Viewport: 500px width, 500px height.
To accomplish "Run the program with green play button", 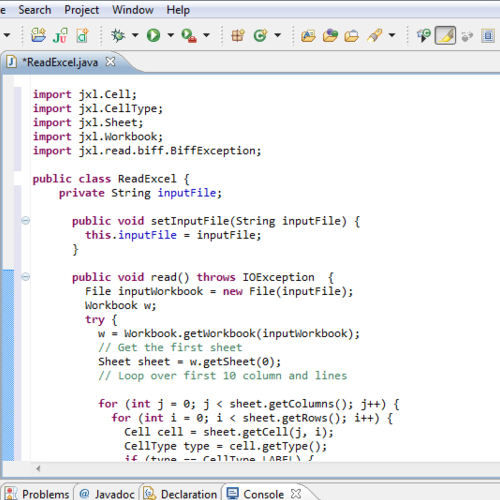I will point(153,35).
